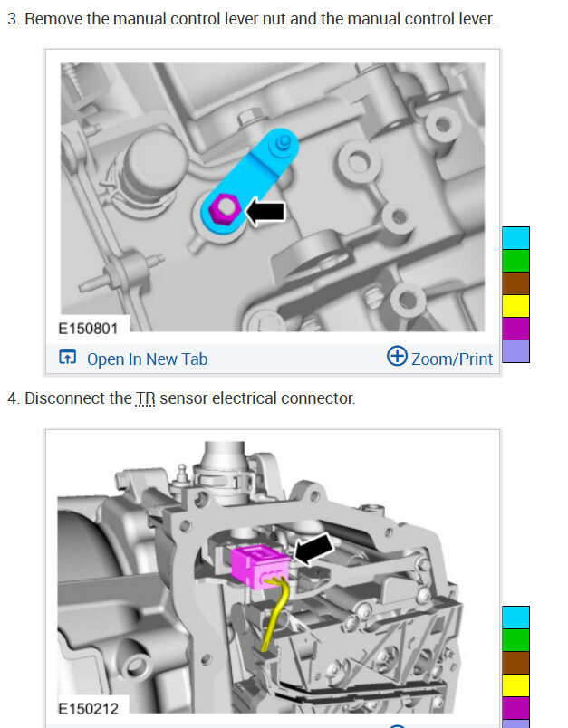Select the magenta swatch beside the TR sensor illustration
Screen dimensions: 568x728
coord(515,708)
